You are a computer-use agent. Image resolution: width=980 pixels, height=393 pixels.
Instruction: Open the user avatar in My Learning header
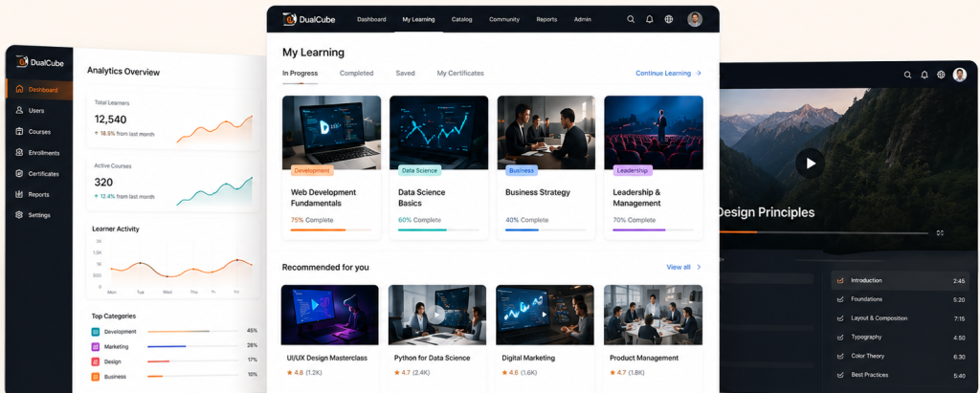(x=695, y=19)
